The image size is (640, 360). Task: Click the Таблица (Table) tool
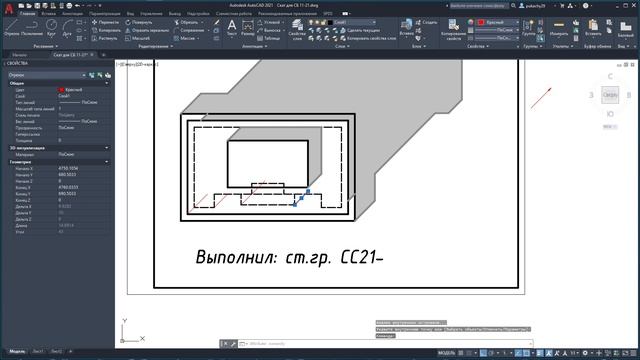(269, 38)
